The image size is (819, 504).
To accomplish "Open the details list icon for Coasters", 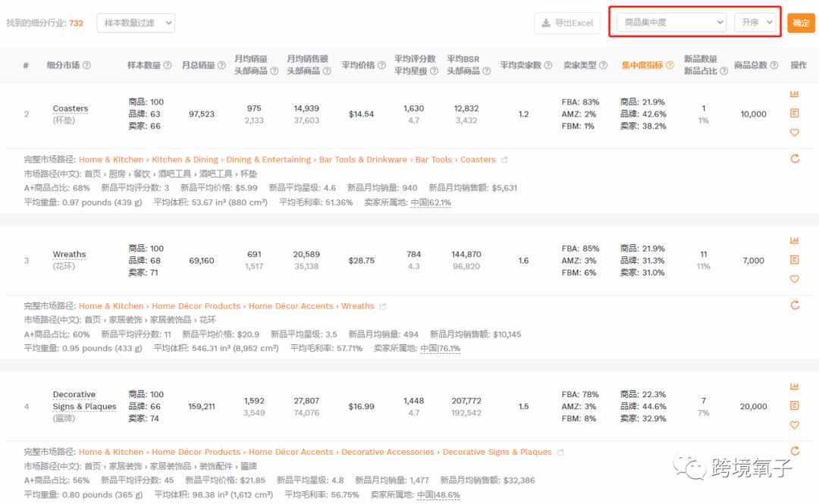I will tap(795, 114).
